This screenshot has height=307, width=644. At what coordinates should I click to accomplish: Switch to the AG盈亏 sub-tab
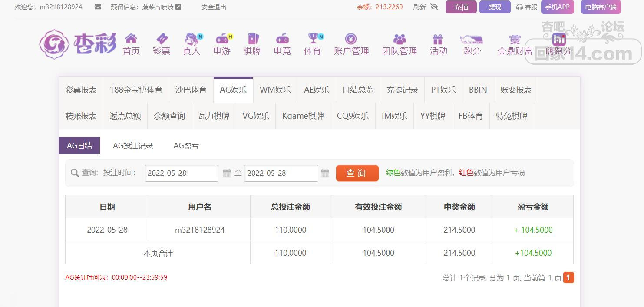(186, 146)
